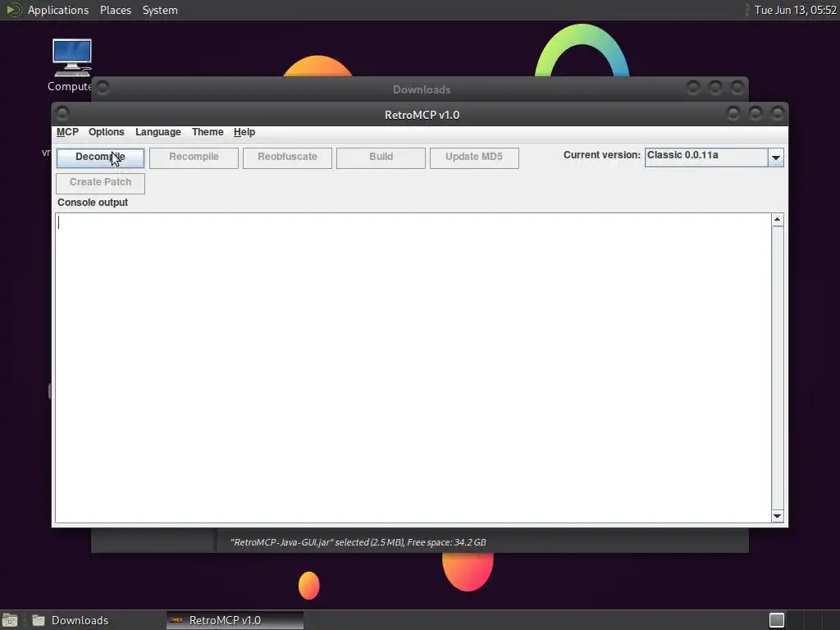Click the RetroMCP window menu button
The width and height of the screenshot is (840, 630).
coord(62,113)
